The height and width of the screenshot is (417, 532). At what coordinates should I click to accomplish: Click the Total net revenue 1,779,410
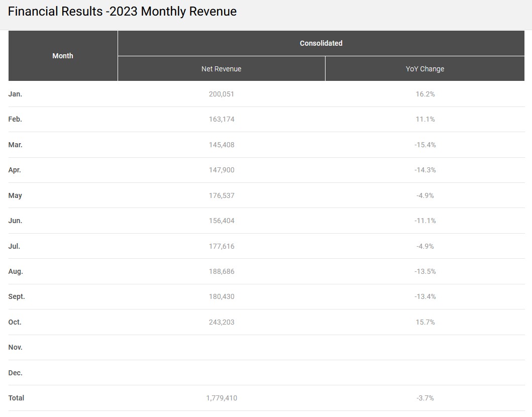pyautogui.click(x=222, y=398)
